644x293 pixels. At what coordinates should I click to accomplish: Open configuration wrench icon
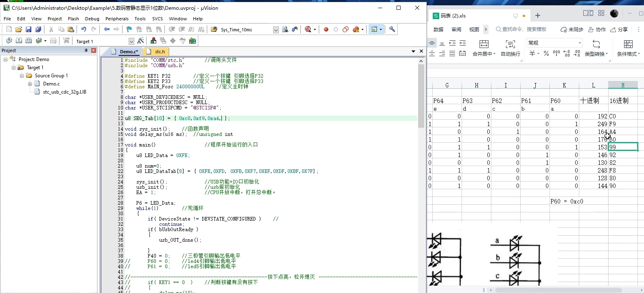392,29
